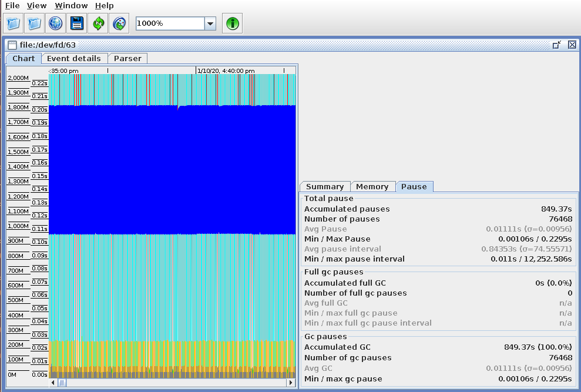Click the leftmost folder icon to open a file
Screen dimensions: 581x392
[14, 24]
